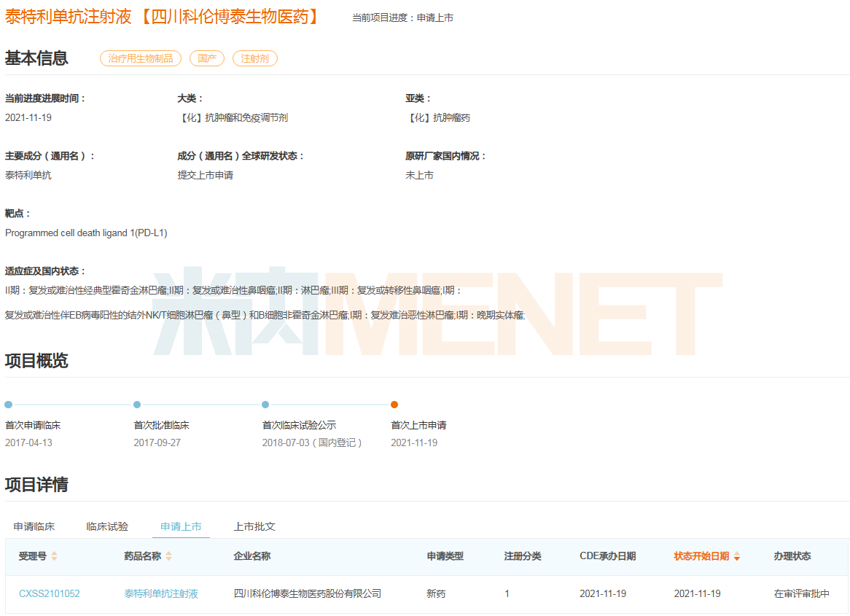The image size is (850, 616).
Task: Click the CDE承办日期 column header
Action: click(608, 556)
